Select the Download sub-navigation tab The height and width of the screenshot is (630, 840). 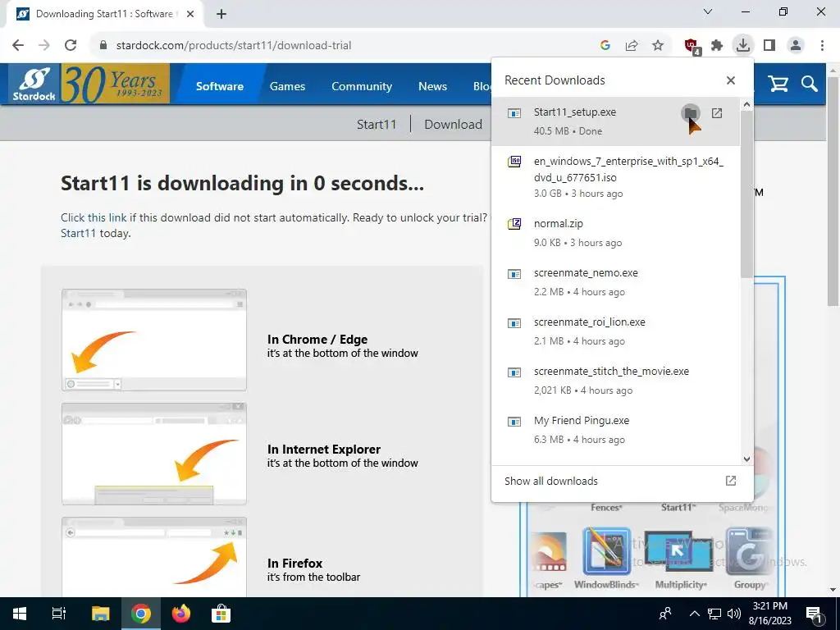pyautogui.click(x=453, y=125)
